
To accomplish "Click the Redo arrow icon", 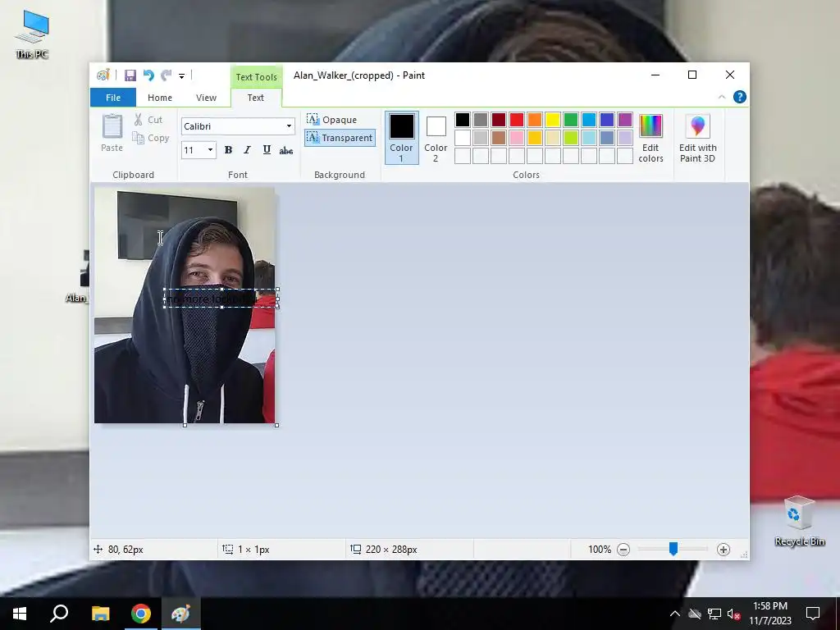I will [167, 75].
